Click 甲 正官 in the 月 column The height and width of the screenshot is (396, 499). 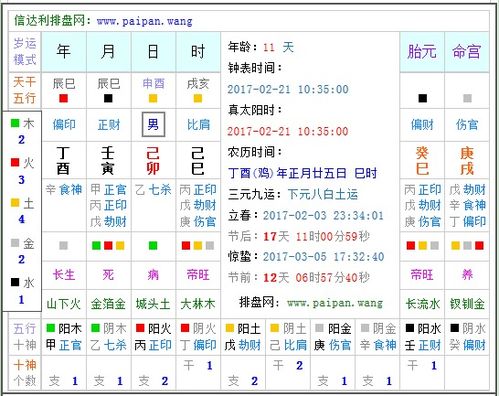[x=108, y=190]
